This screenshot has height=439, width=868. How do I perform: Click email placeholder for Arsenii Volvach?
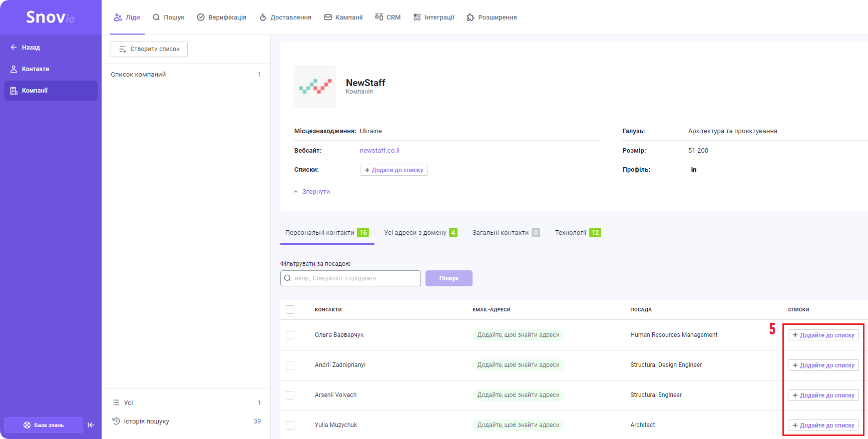[x=518, y=395]
